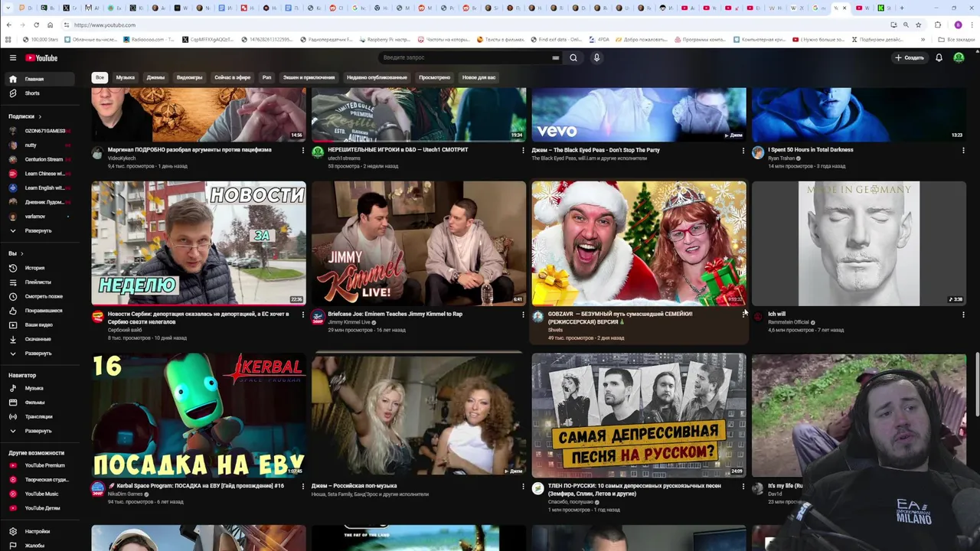The width and height of the screenshot is (980, 551).
Task: Open Трансляции under Навигатор
Action: click(x=40, y=416)
